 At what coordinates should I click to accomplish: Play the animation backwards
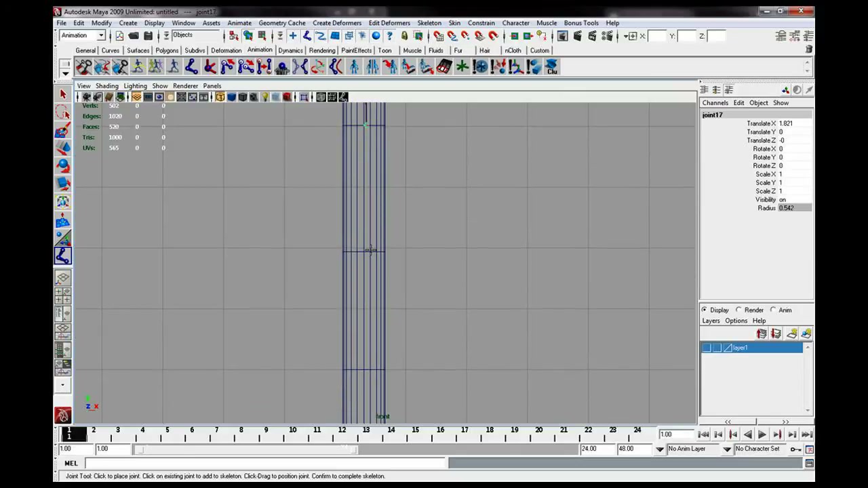[x=748, y=434]
